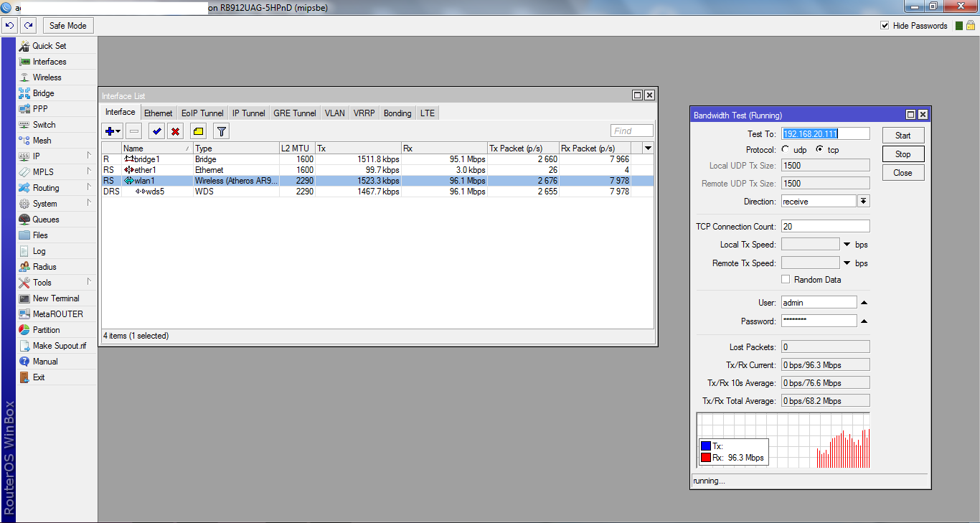Switch to the IP Tunnel tab
Screen dimensions: 980x523
(x=249, y=113)
